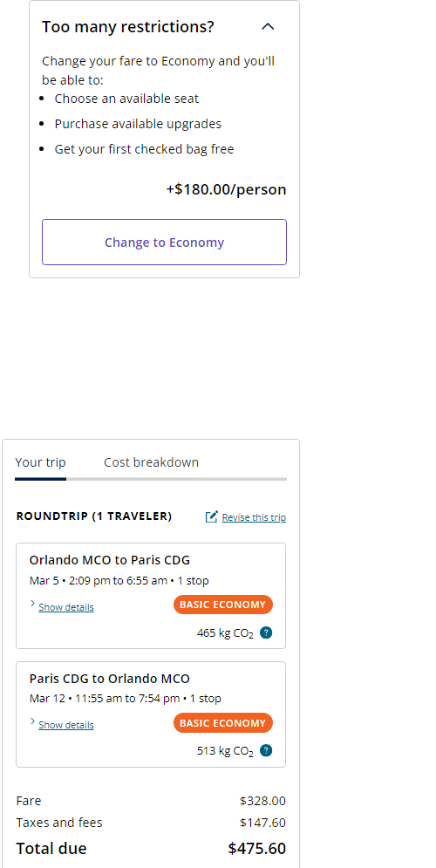Expand chevron arrow on Paris to Orlando flight
The image size is (436, 868).
tap(32, 721)
